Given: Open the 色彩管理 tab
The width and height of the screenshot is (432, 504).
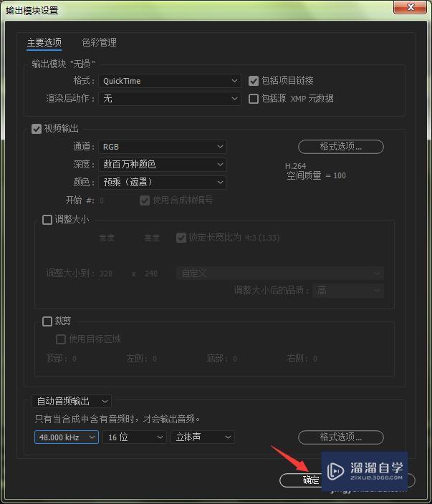Looking at the screenshot, I should 99,42.
